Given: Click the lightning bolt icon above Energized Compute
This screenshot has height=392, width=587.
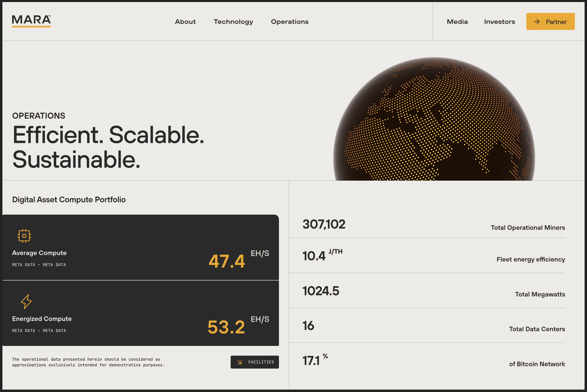Looking at the screenshot, I should (x=26, y=301).
